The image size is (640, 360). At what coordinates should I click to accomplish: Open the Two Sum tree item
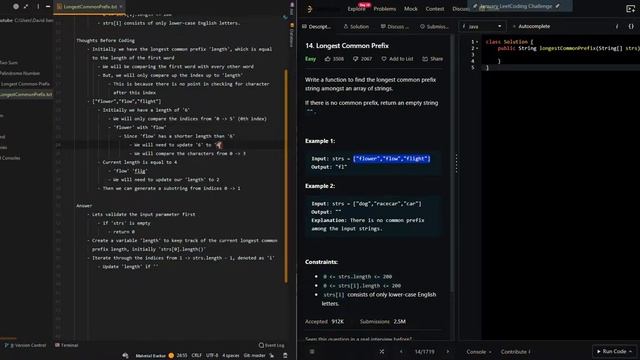9,62
